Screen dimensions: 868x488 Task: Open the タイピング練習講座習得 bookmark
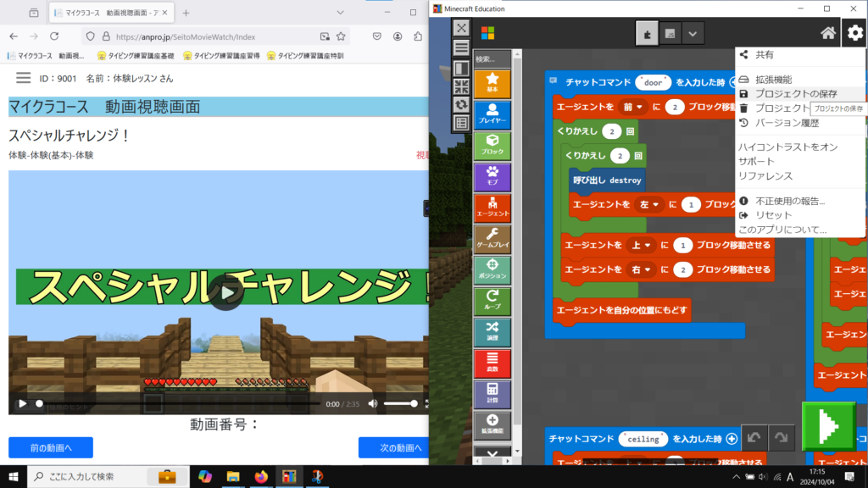coord(221,56)
